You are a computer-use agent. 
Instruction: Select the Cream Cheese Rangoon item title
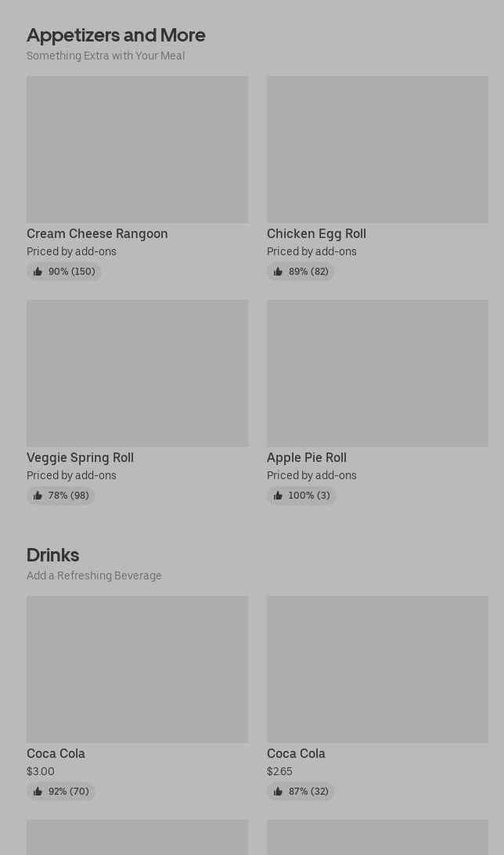coord(97,233)
